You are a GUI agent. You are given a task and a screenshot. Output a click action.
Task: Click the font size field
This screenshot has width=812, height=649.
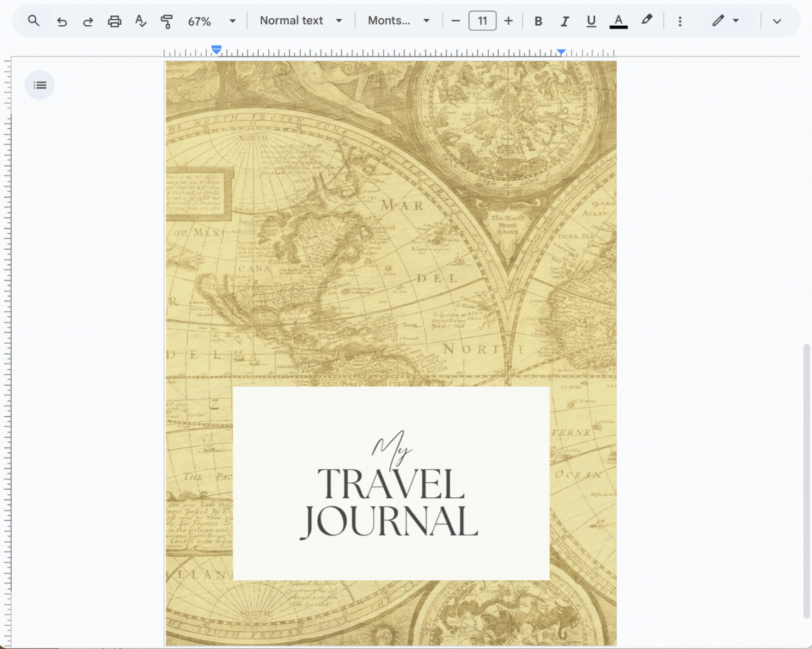pos(482,21)
